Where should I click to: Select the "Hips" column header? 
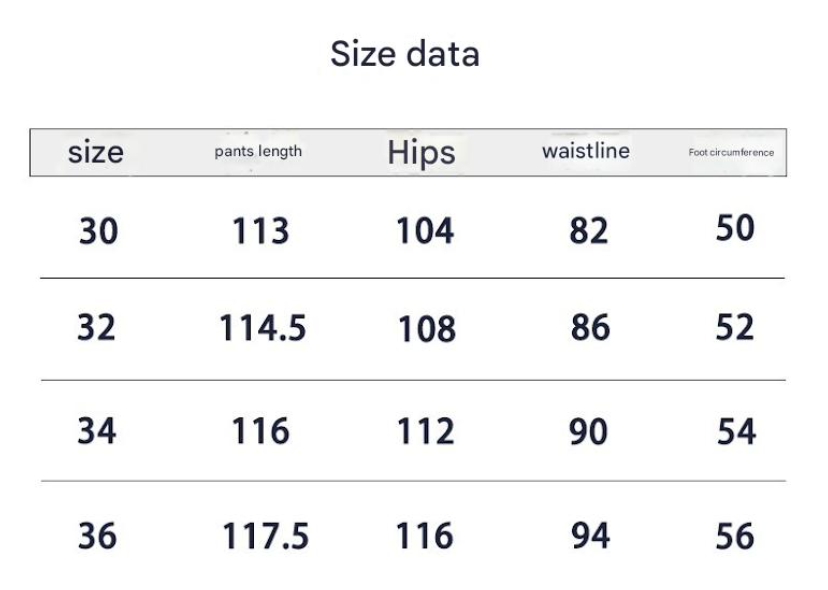coord(421,152)
